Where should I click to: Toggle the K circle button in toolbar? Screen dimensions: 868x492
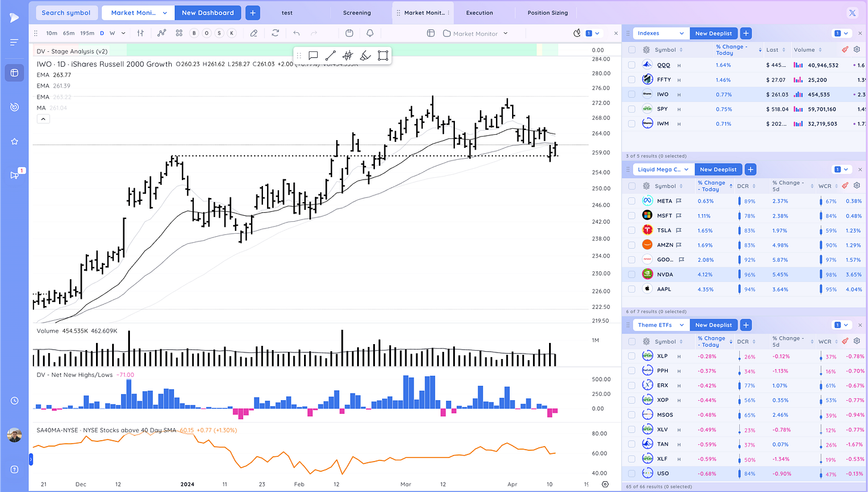point(231,33)
